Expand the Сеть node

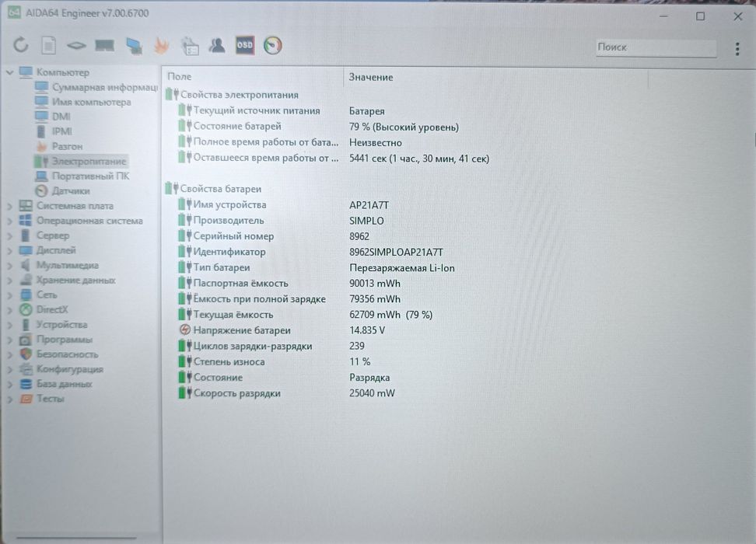pos(9,295)
